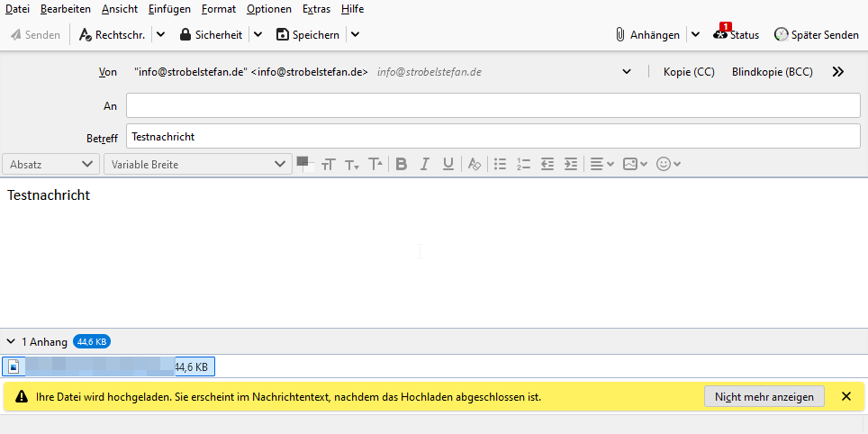Collapse the 1 Anhang attachment pane
Screen dimensions: 868x434
click(x=11, y=342)
